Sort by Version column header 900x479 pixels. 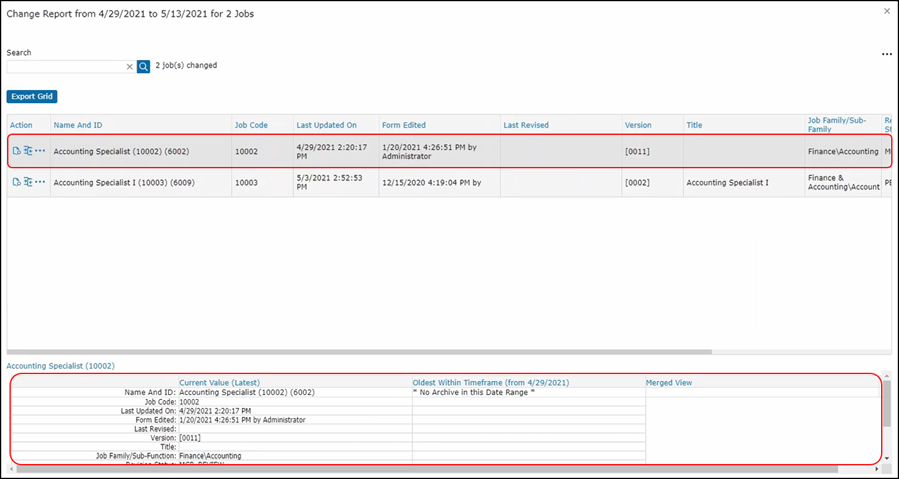click(x=638, y=125)
